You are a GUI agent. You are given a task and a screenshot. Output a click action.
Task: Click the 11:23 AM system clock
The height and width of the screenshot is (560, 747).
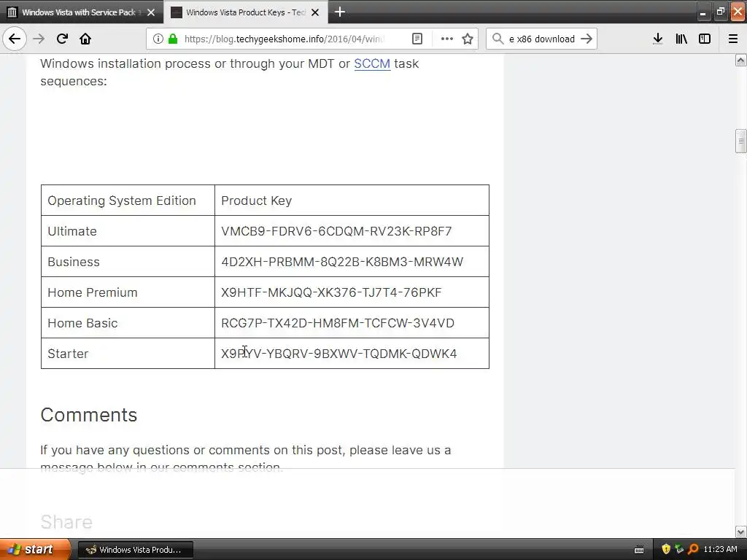720,549
